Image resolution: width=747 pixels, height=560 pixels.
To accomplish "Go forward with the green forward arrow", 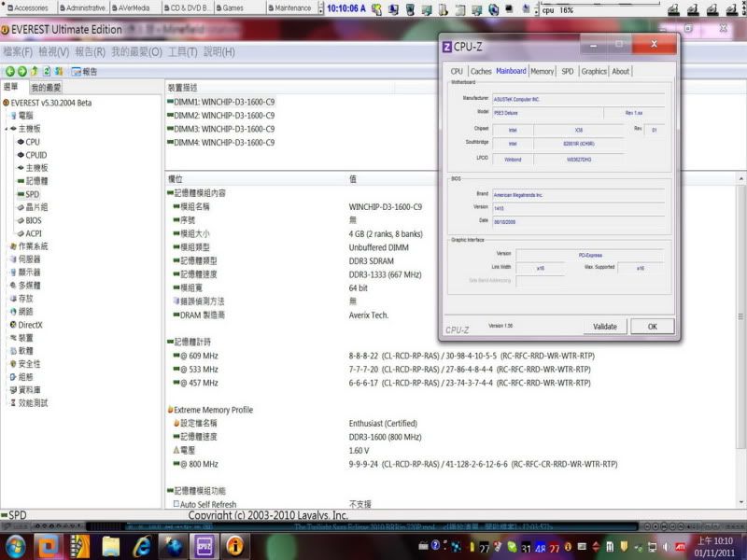I will click(21, 72).
